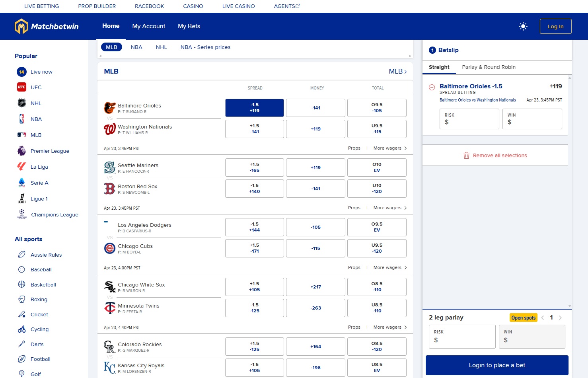588x378 pixels.
Task: Open the Ligue 1 icon
Action: 21,199
